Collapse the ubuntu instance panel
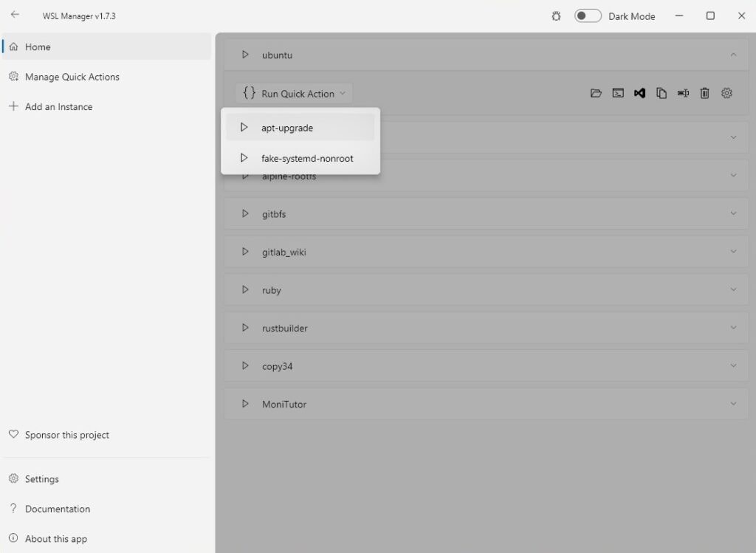This screenshot has width=756, height=553. click(x=733, y=55)
